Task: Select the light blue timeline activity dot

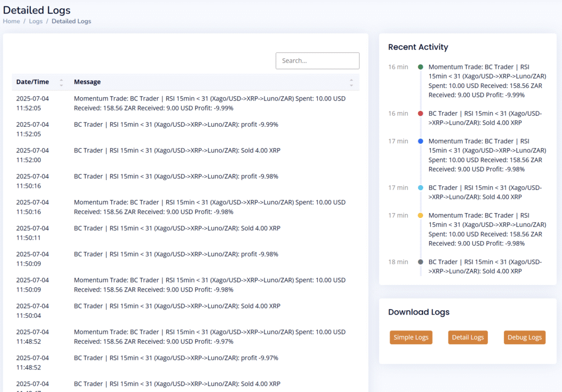Action: (420, 188)
